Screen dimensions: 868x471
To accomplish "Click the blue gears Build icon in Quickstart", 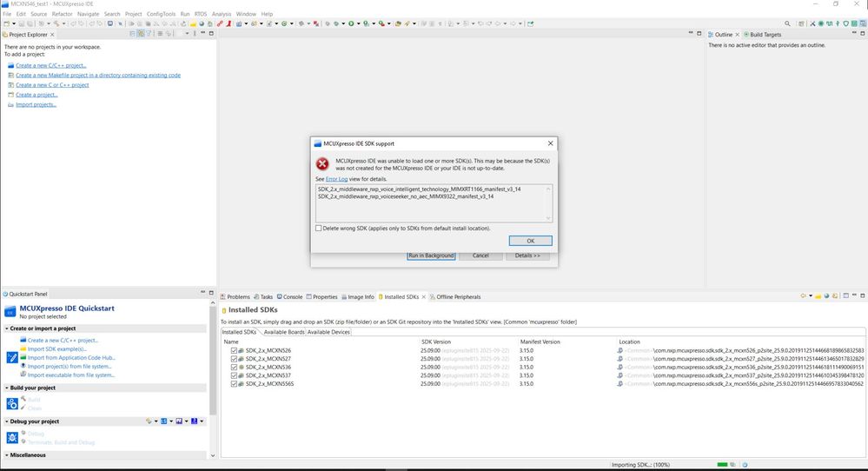I will 12,403.
